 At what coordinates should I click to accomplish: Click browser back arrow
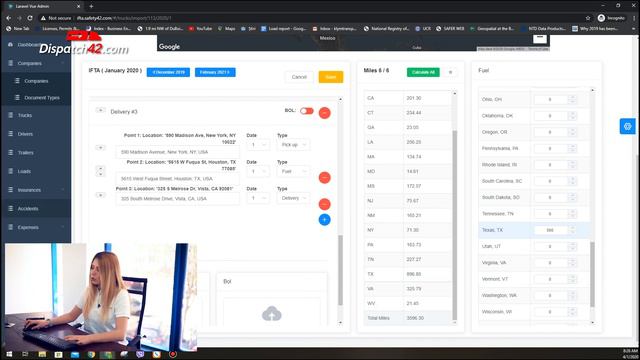click(x=9, y=18)
